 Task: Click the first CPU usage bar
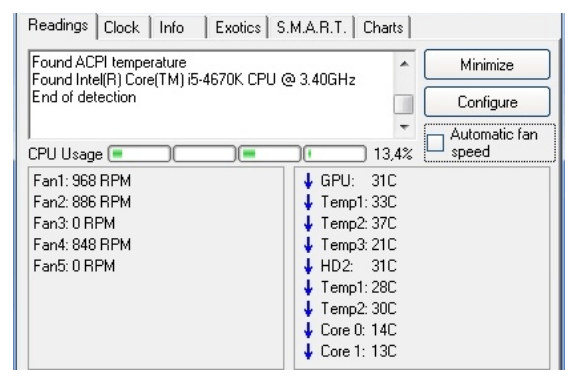coord(139,154)
